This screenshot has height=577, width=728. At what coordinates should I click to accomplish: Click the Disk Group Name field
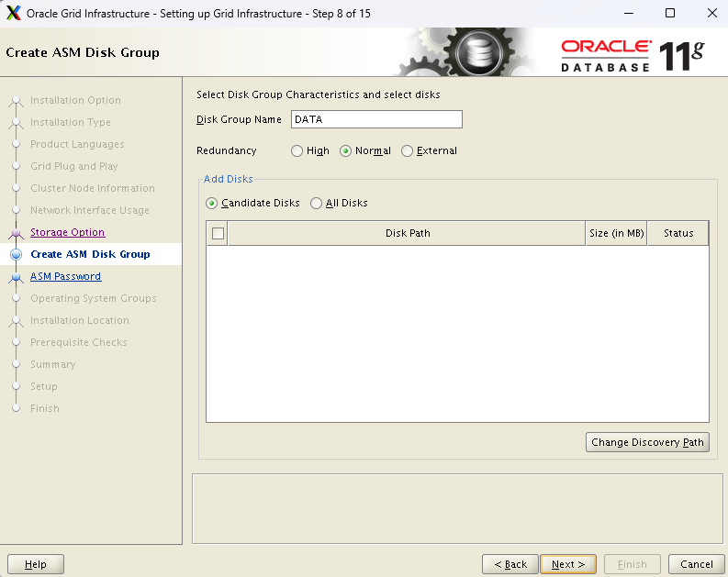tap(376, 119)
